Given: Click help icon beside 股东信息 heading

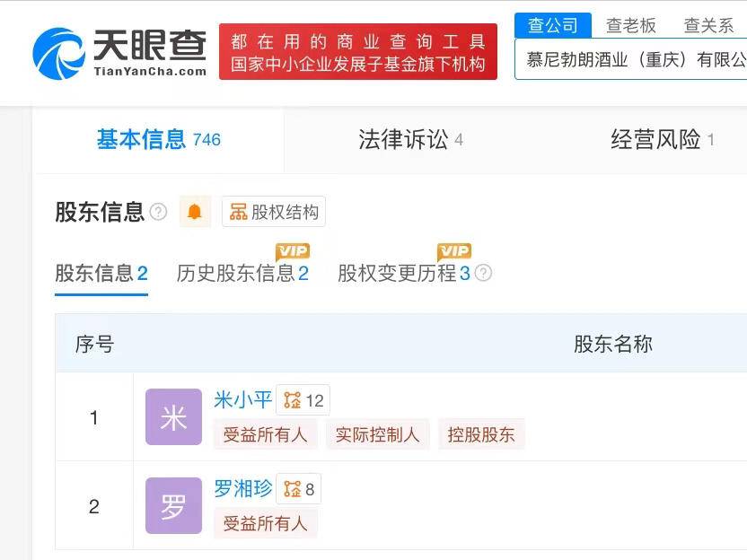Looking at the screenshot, I should pyautogui.click(x=158, y=212).
